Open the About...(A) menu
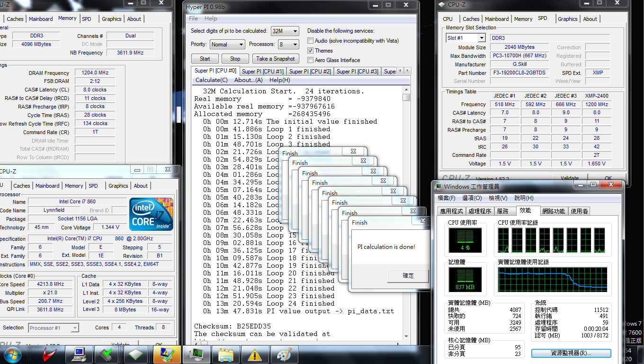Image resolution: width=644 pixels, height=364 pixels. coord(248,80)
